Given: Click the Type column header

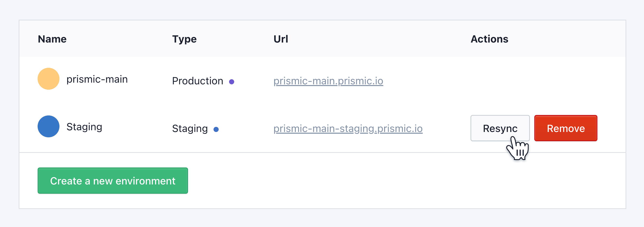Looking at the screenshot, I should point(184,39).
